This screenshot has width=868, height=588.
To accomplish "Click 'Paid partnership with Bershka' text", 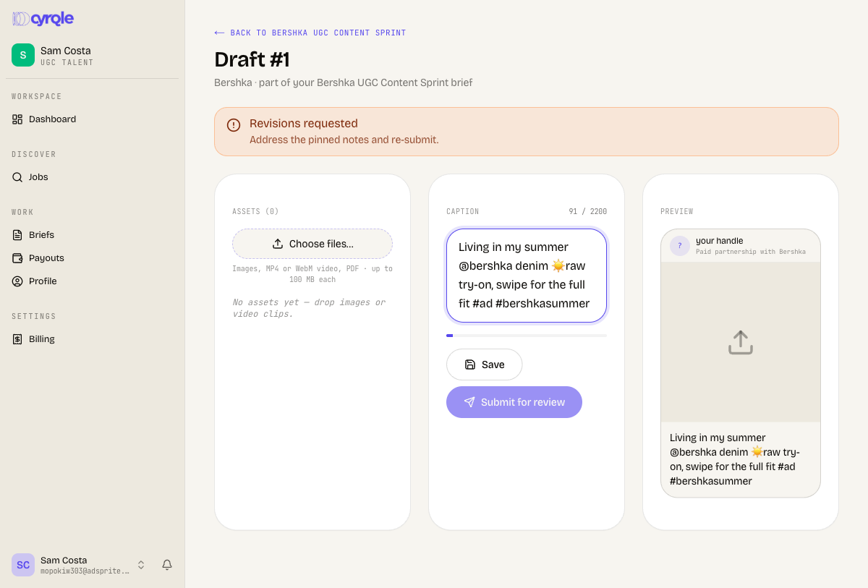I will click(751, 252).
